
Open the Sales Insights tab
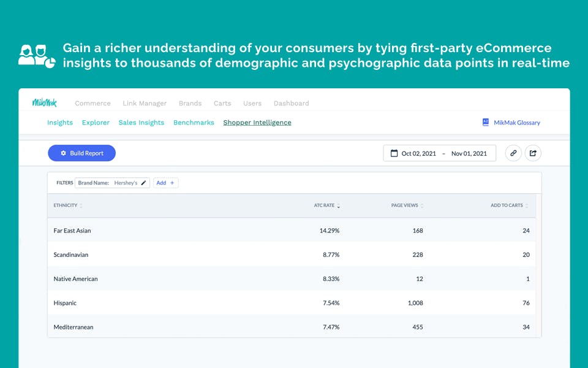tap(141, 123)
